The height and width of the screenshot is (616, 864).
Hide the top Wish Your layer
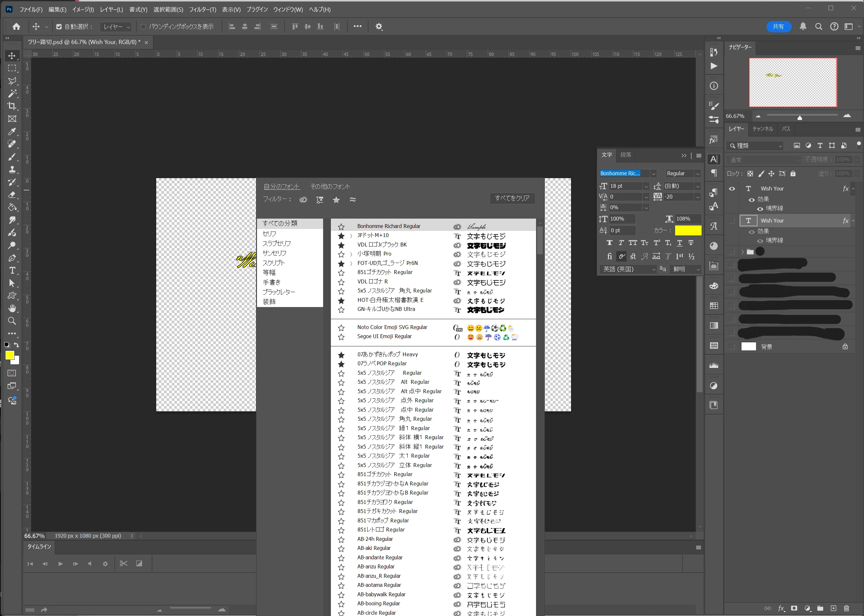732,188
